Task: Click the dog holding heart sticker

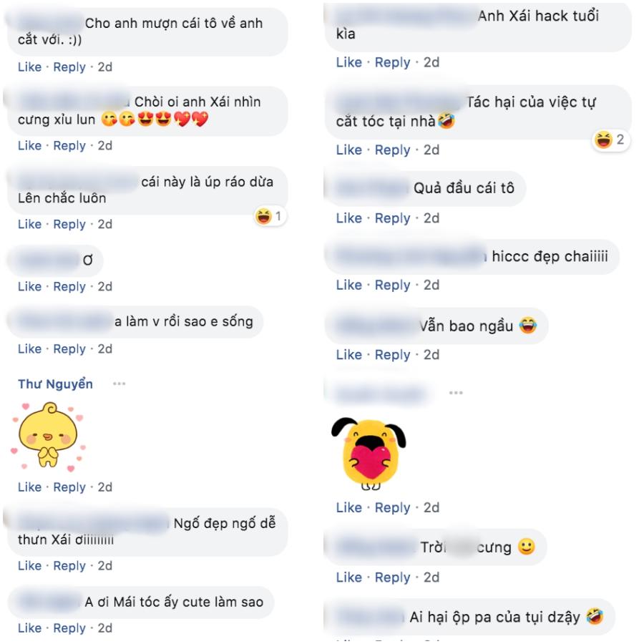Action: (369, 454)
